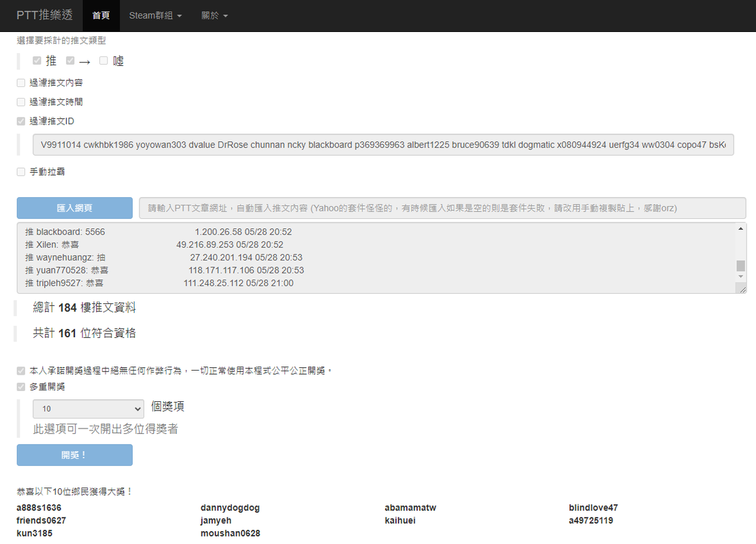Expand the 關於 dropdown menu
This screenshot has height=544, width=756.
(x=214, y=16)
